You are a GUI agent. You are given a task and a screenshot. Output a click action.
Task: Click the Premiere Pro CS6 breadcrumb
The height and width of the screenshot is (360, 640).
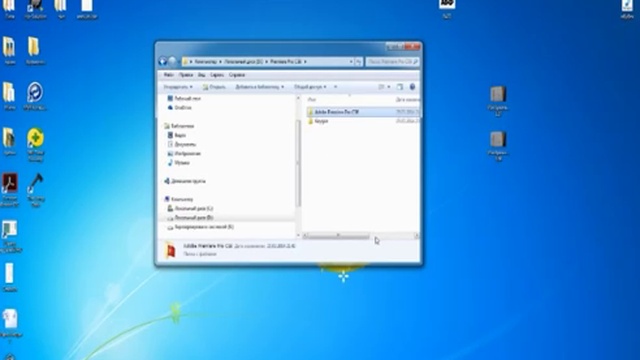click(x=286, y=62)
